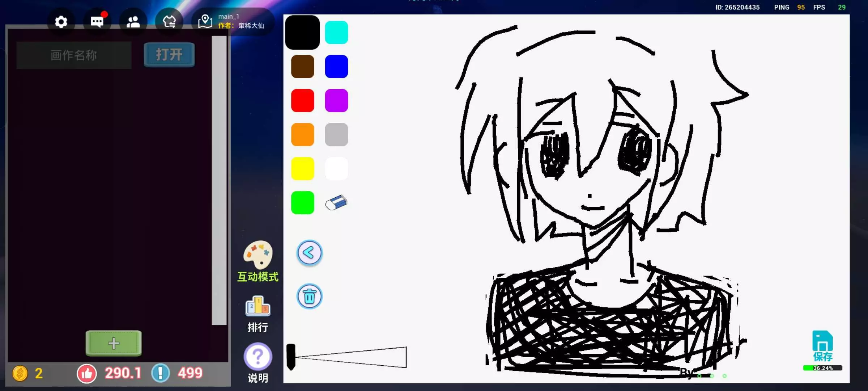Viewport: 868px width, 391px height.
Task: Click the 画作名称 name input field
Action: 74,55
